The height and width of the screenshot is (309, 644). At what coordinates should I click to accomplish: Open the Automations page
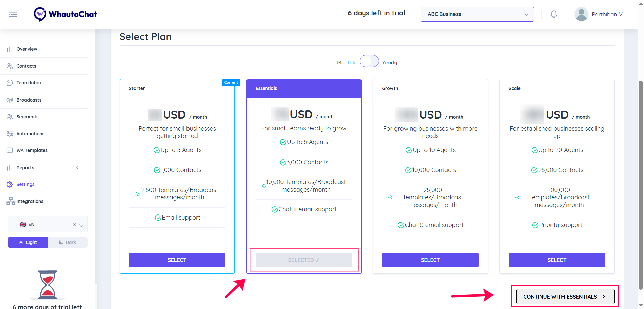(30, 134)
